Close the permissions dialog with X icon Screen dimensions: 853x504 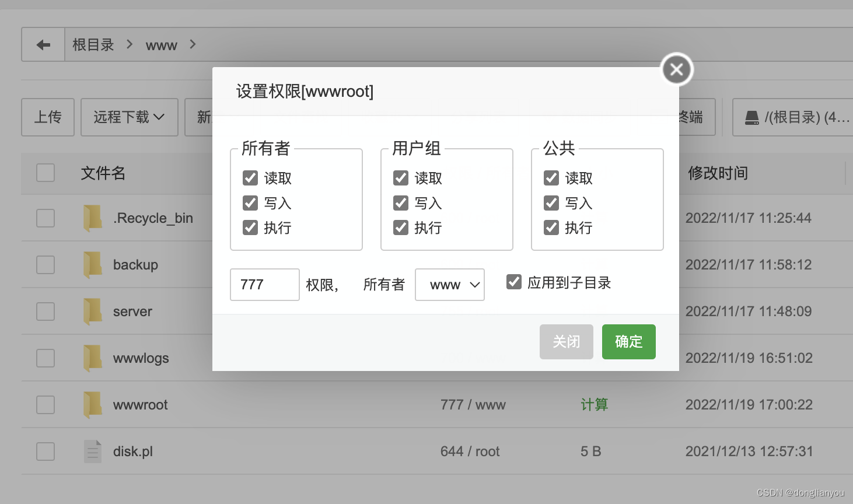[x=677, y=69]
